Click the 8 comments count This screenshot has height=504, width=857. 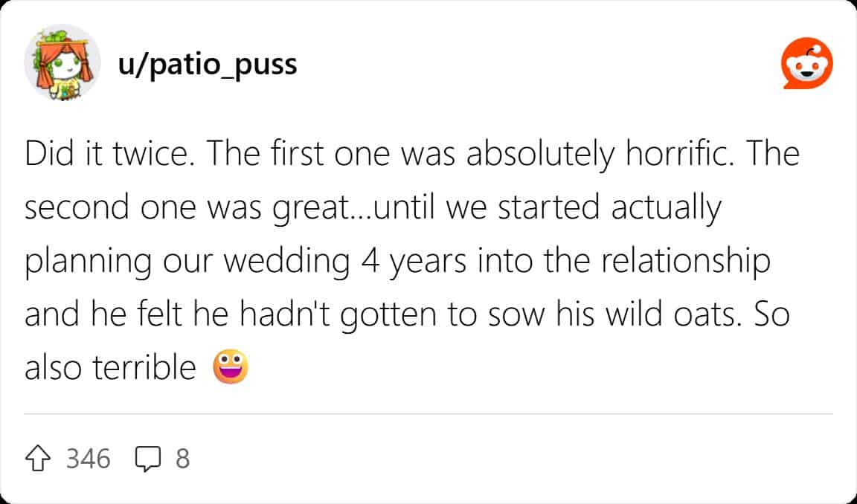coord(182,459)
